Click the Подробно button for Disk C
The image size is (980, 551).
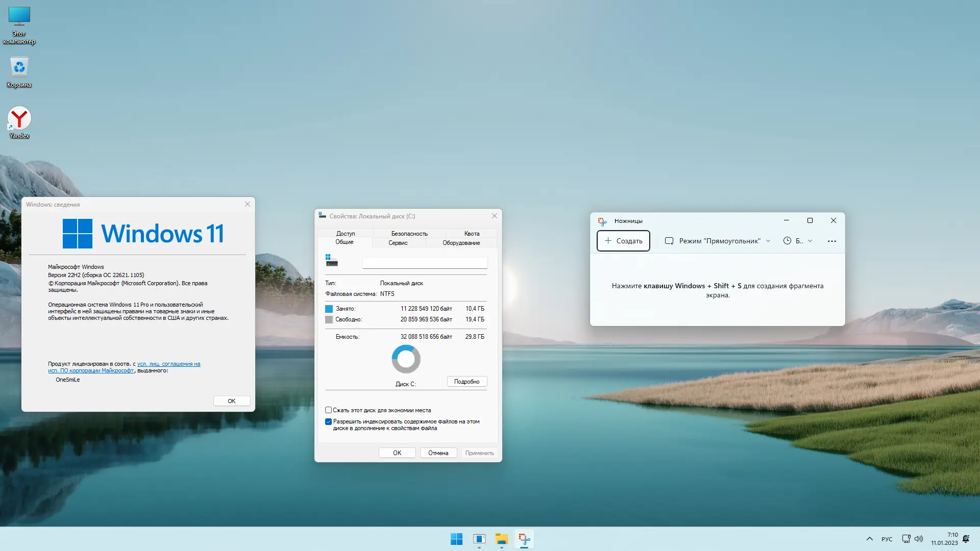(467, 382)
